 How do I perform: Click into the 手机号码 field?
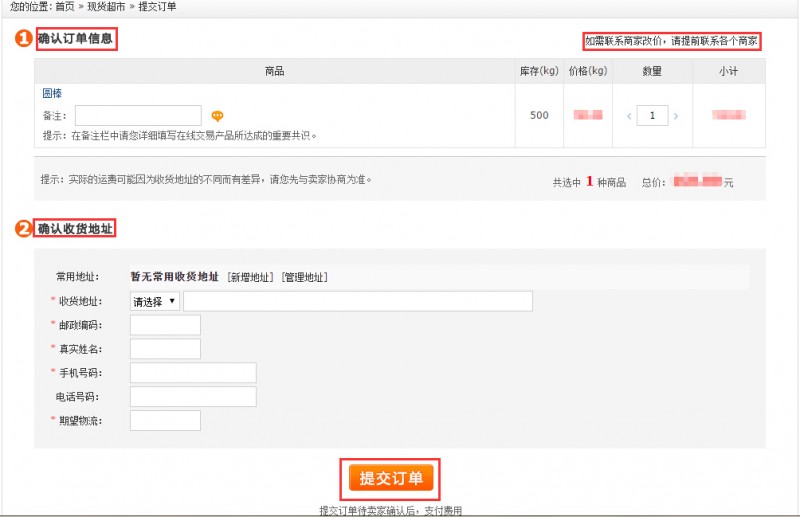[x=193, y=373]
